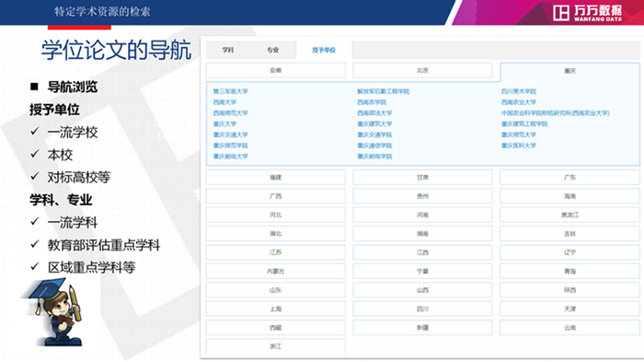
Task: Open the 四川美术学院 link
Action: [x=519, y=91]
